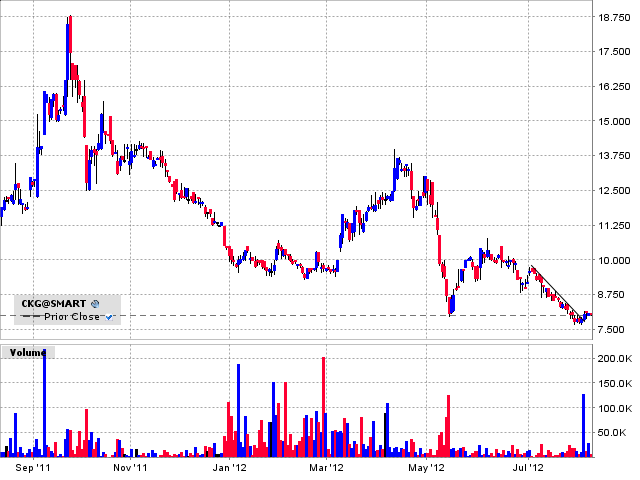Click the 18.750 price axis label
Screen dimensions: 640x480
(613, 18)
